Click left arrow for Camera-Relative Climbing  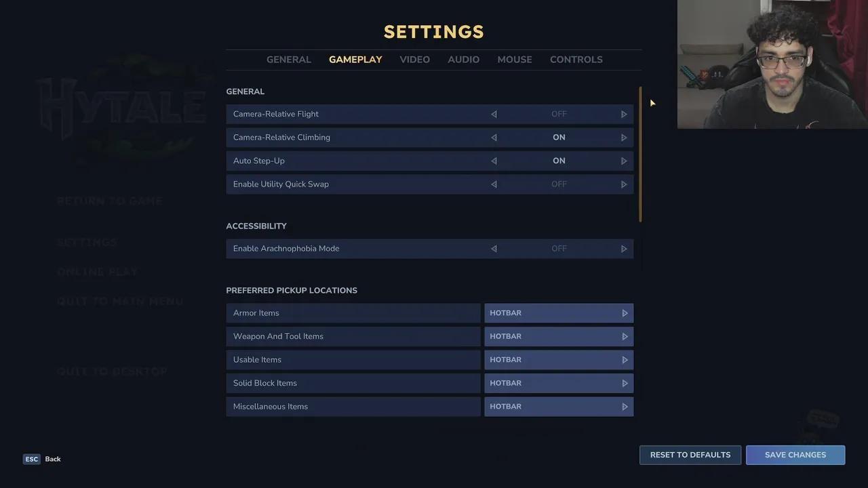494,138
